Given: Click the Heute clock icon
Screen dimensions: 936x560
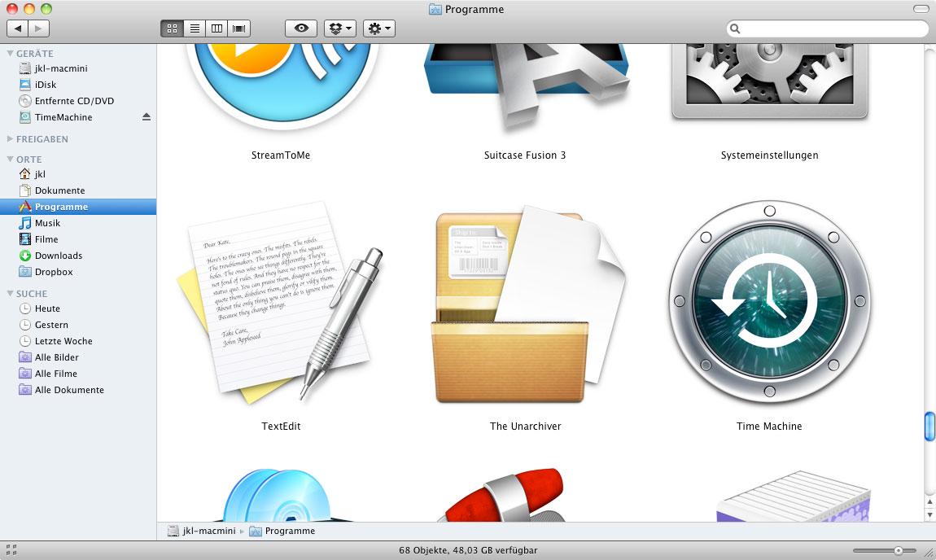Looking at the screenshot, I should (x=24, y=308).
